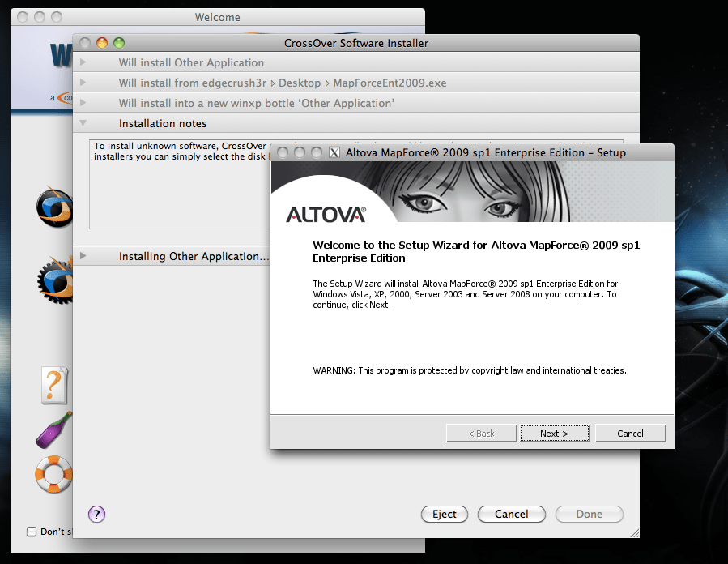The width and height of the screenshot is (728, 564).
Task: Click the question mark document icon
Action: (54, 385)
